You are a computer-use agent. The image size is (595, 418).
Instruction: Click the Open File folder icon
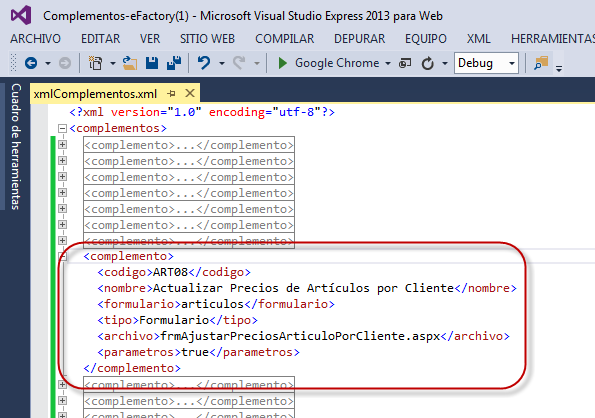130,63
